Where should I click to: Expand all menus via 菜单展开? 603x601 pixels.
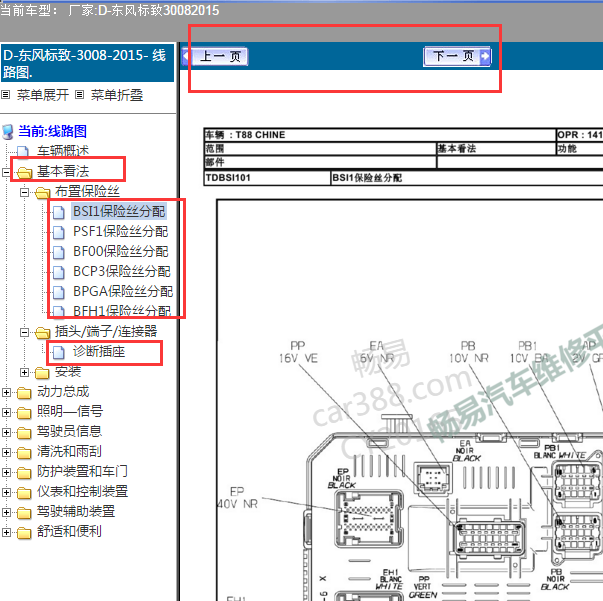click(43, 95)
